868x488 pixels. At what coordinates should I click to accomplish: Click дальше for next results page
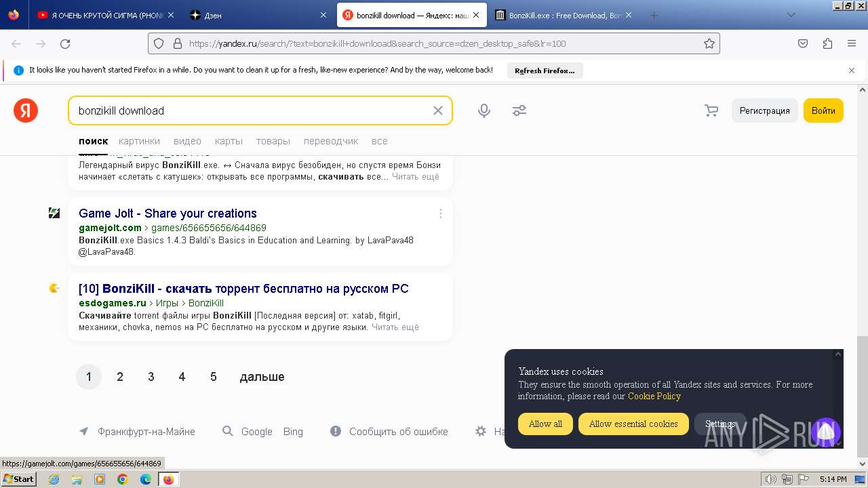262,377
